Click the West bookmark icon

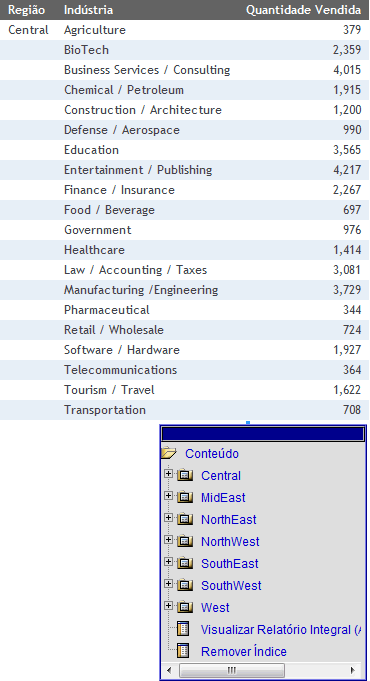point(185,607)
